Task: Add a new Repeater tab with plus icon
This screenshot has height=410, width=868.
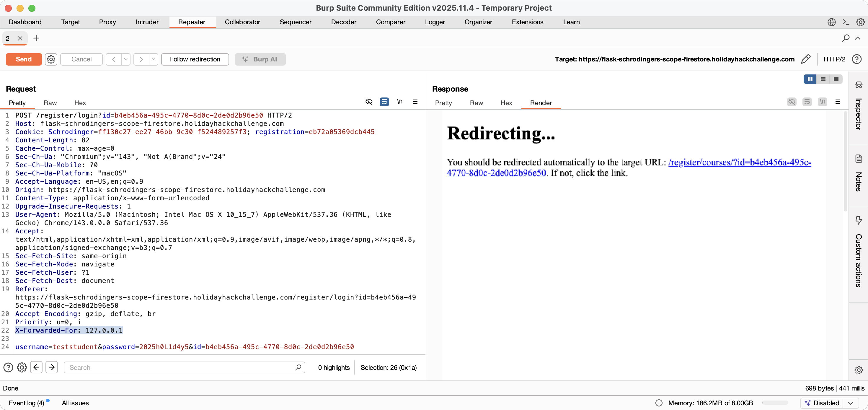Action: pyautogui.click(x=36, y=38)
